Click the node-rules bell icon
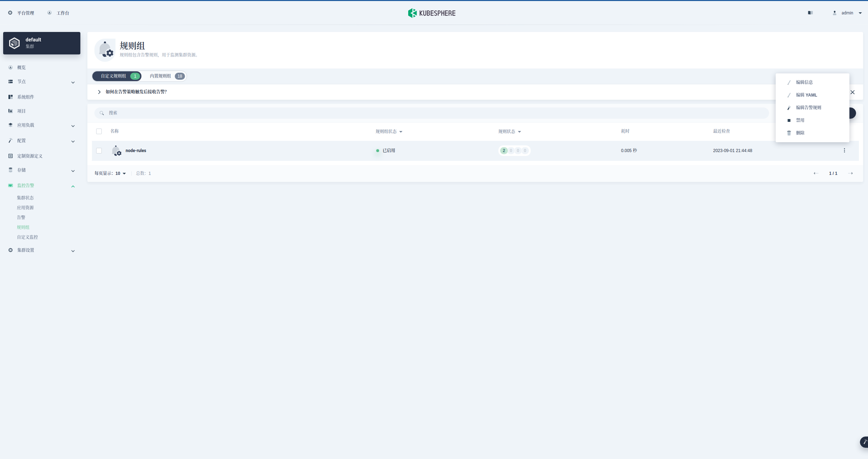The height and width of the screenshot is (459, 868). pos(117,151)
